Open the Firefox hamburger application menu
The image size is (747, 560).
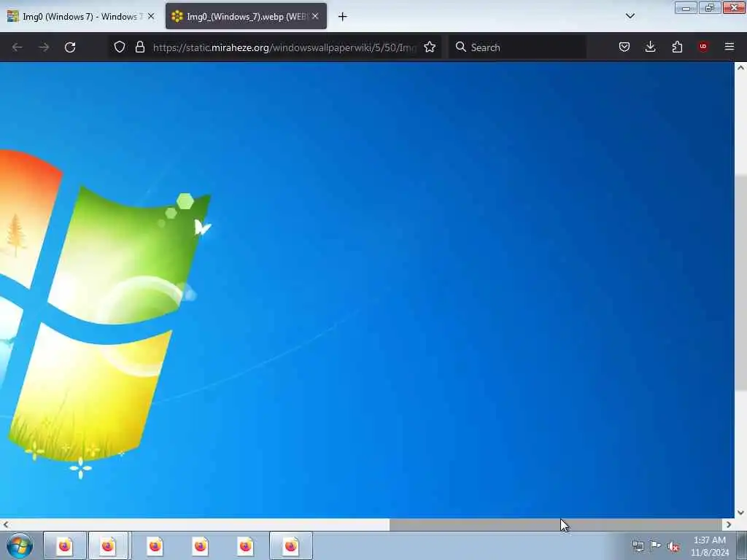click(x=729, y=47)
